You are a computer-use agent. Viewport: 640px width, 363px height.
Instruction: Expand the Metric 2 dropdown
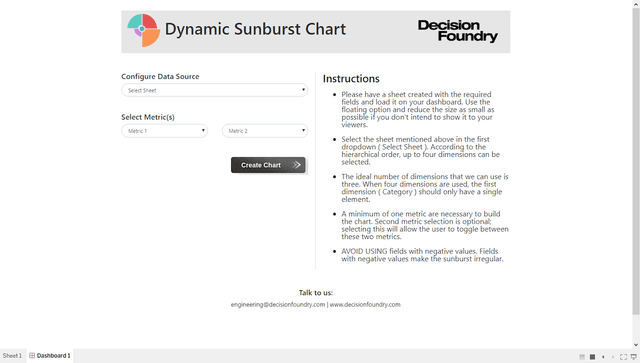[x=265, y=131]
